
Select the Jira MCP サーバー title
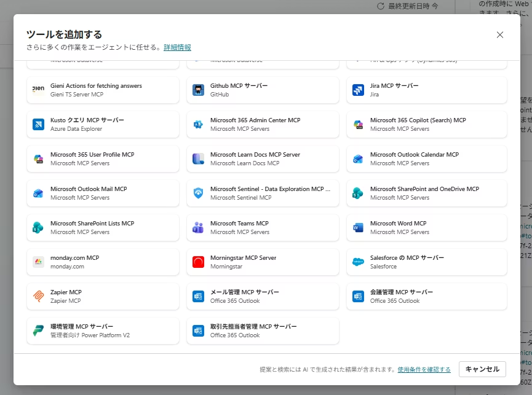394,86
